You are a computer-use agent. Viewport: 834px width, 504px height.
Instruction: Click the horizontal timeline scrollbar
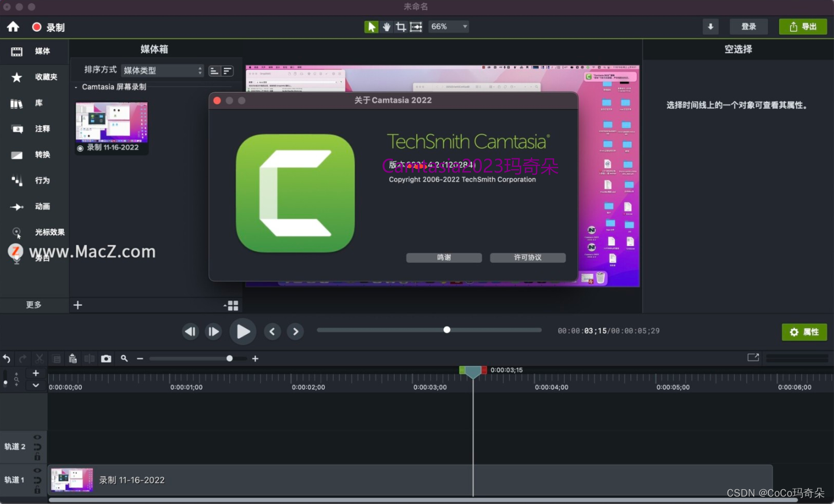click(423, 500)
